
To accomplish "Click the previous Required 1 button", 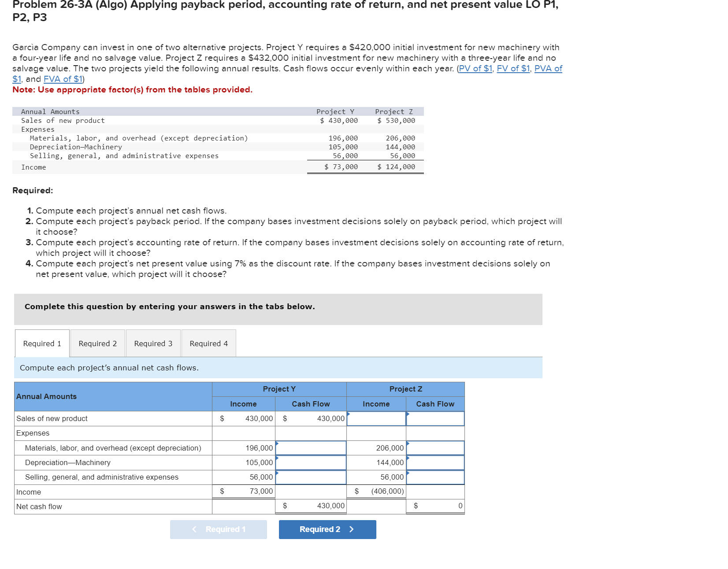I will 218,529.
